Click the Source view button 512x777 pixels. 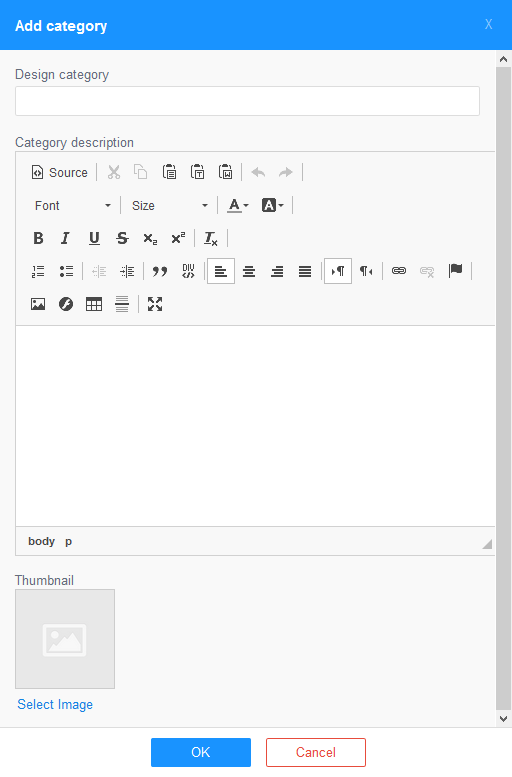[59, 172]
